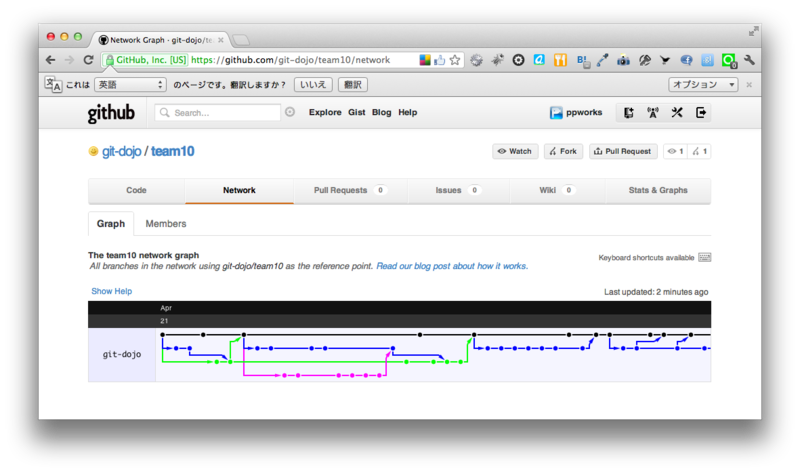Click the orange fork-and-knife extension icon
The height and width of the screenshot is (473, 800).
tap(560, 60)
